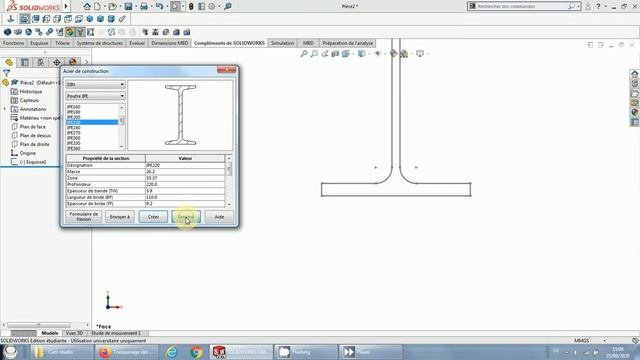Expand the SOLIDWORKS menu arrow beside the logo
Screen dimensions: 640x360
66,6
